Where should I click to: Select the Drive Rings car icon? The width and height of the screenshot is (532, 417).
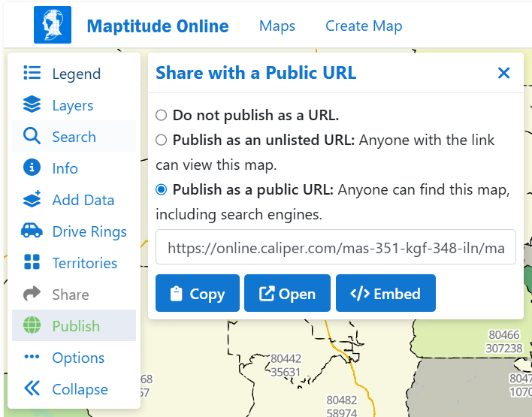tap(32, 231)
